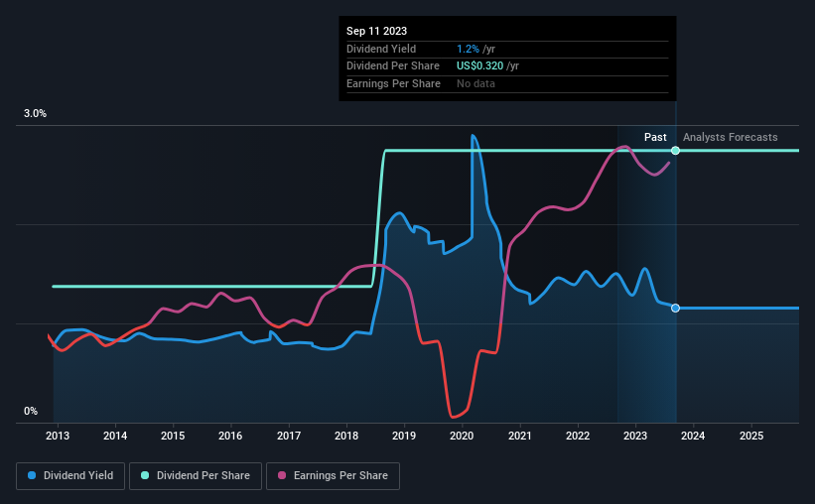Viewport: 815px width, 504px height.
Task: Click the Past region label
Action: (x=655, y=137)
